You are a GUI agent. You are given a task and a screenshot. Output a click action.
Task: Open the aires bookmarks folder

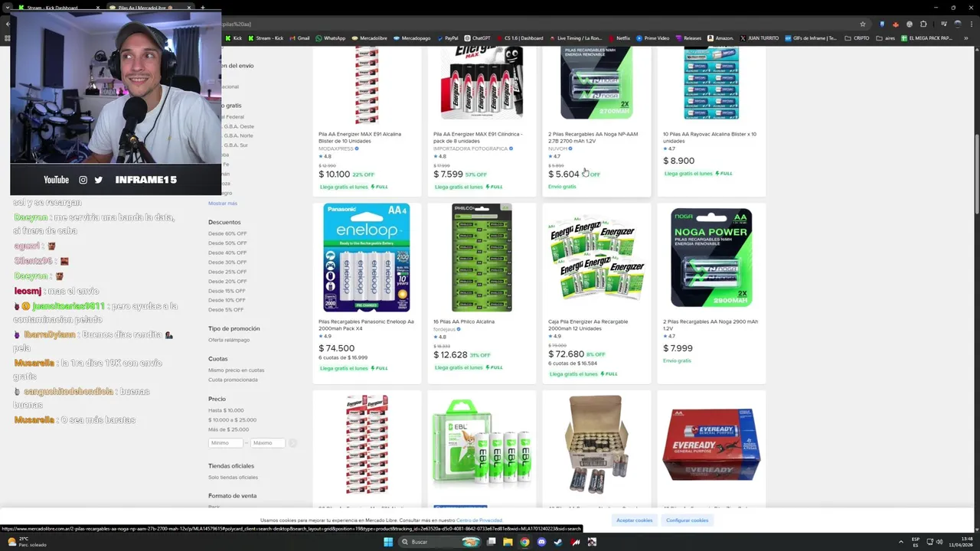885,38
